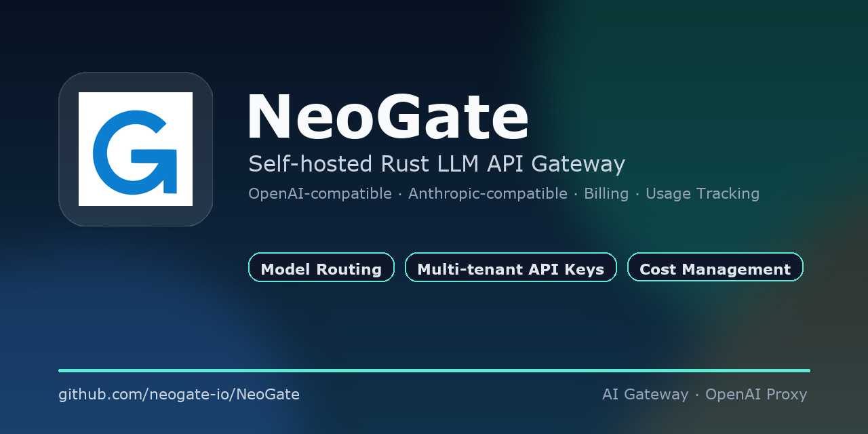Select the Multi-tenant API Keys pill
Screen dimensions: 868x434
coord(511,267)
